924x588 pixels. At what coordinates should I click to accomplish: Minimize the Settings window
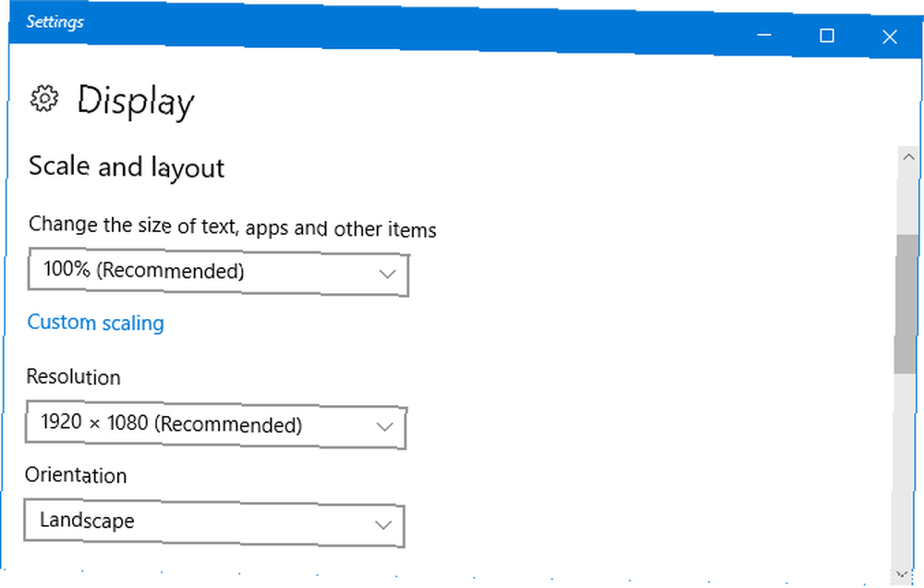[764, 36]
